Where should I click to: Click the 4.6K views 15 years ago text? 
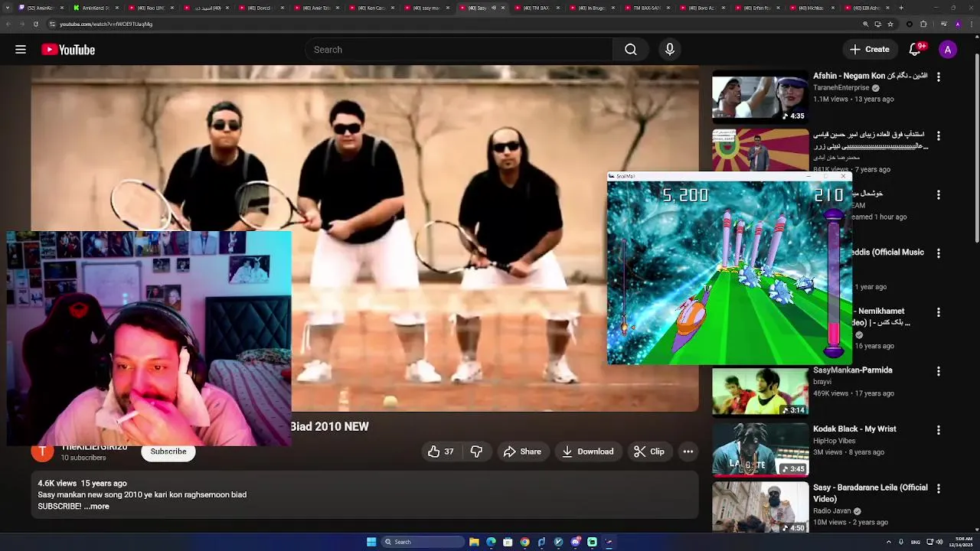point(82,484)
